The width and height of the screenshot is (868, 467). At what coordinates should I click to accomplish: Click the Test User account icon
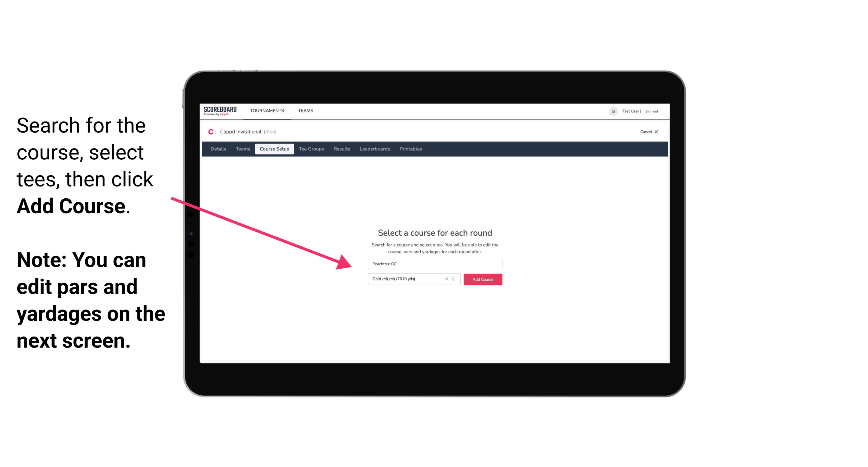(x=611, y=111)
